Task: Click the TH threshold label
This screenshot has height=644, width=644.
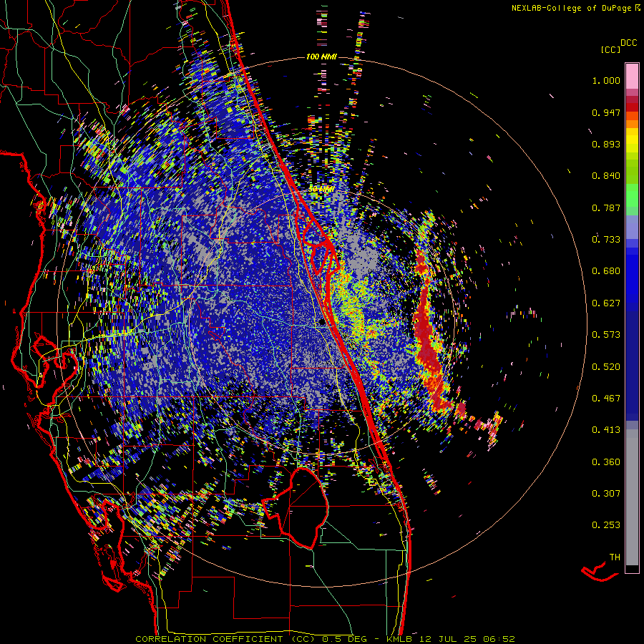Action: pyautogui.click(x=615, y=557)
